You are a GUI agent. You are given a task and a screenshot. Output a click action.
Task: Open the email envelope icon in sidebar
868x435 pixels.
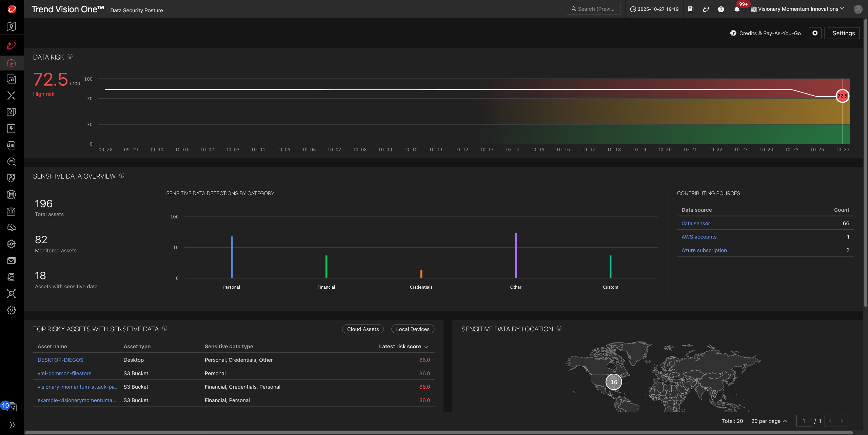pyautogui.click(x=11, y=261)
